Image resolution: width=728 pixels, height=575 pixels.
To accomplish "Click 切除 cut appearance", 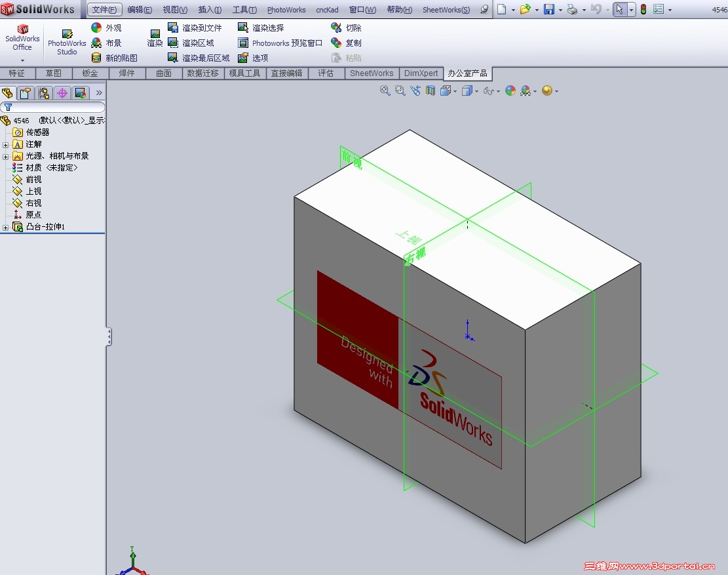I will tap(346, 28).
